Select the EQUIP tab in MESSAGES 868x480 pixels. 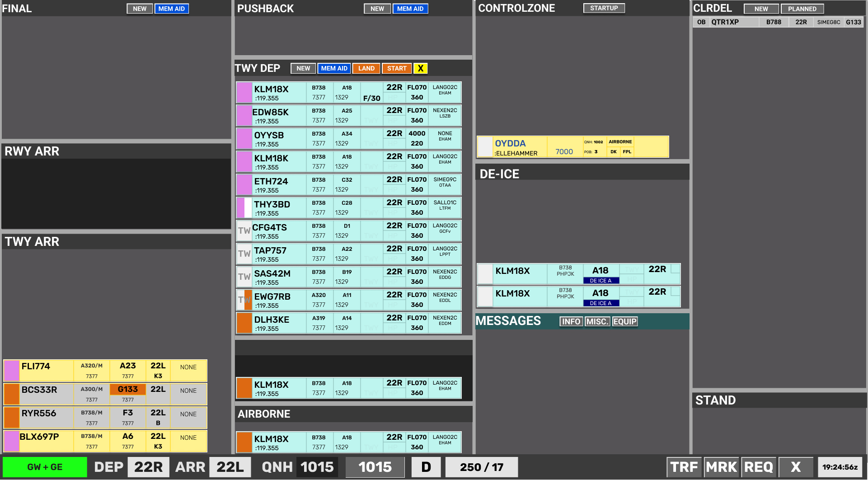pos(624,321)
